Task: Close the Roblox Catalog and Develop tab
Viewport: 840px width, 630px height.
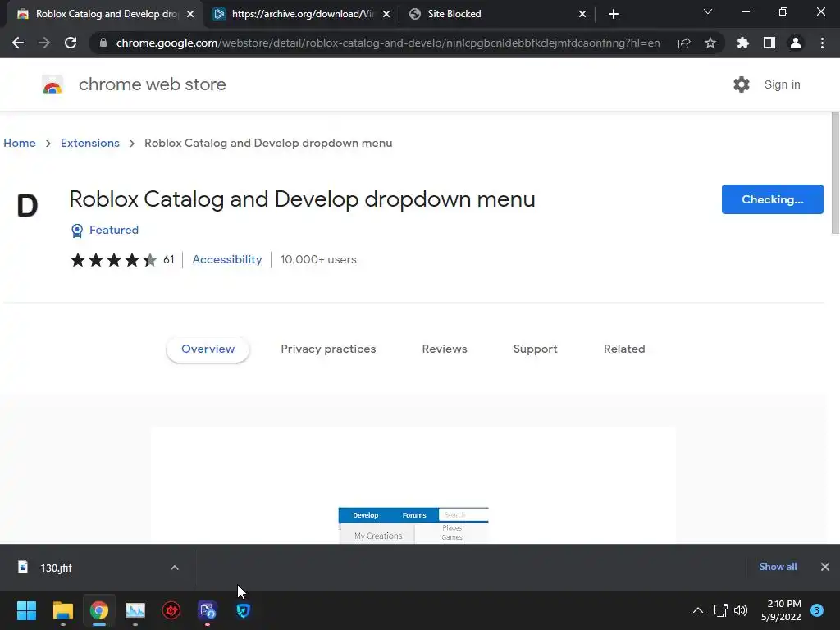Action: (x=190, y=14)
